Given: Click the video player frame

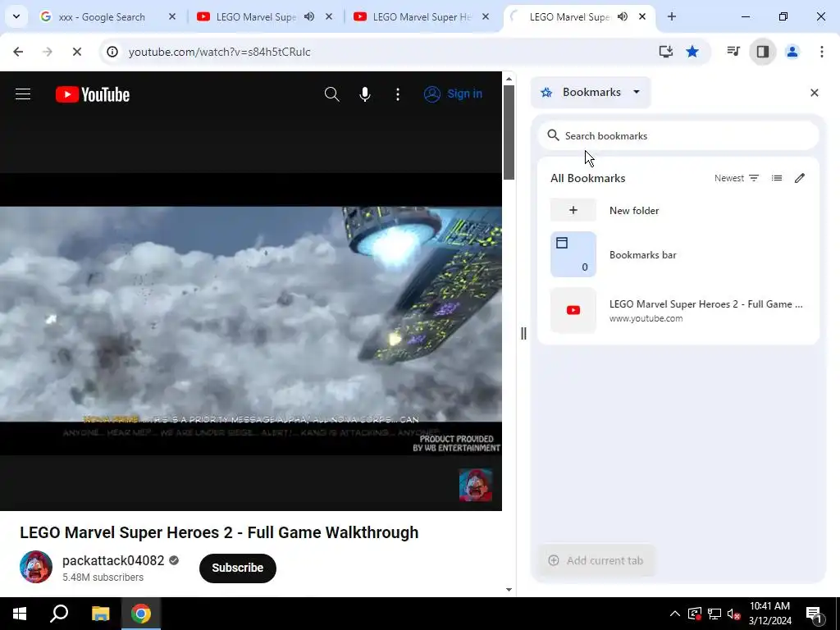Looking at the screenshot, I should (251, 314).
